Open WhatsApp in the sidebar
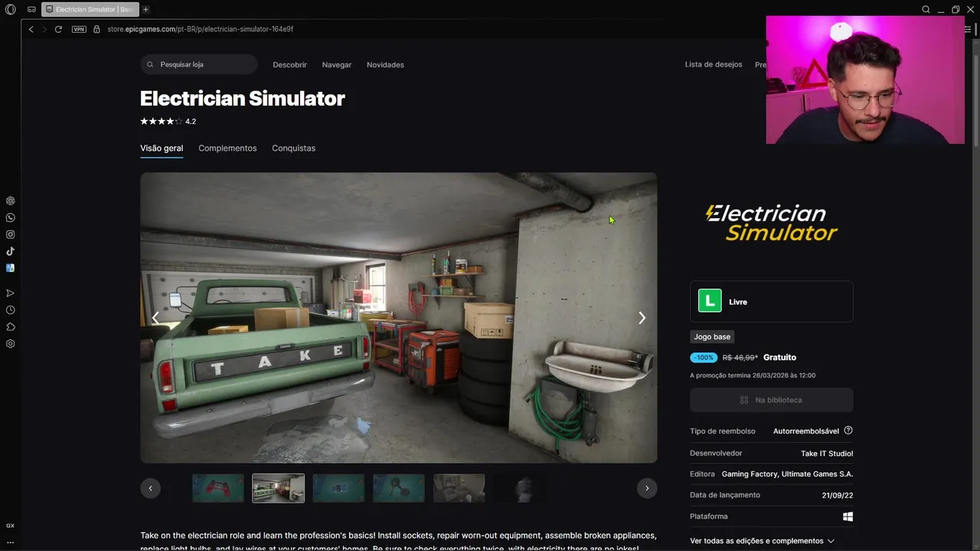980x551 pixels. pos(10,218)
